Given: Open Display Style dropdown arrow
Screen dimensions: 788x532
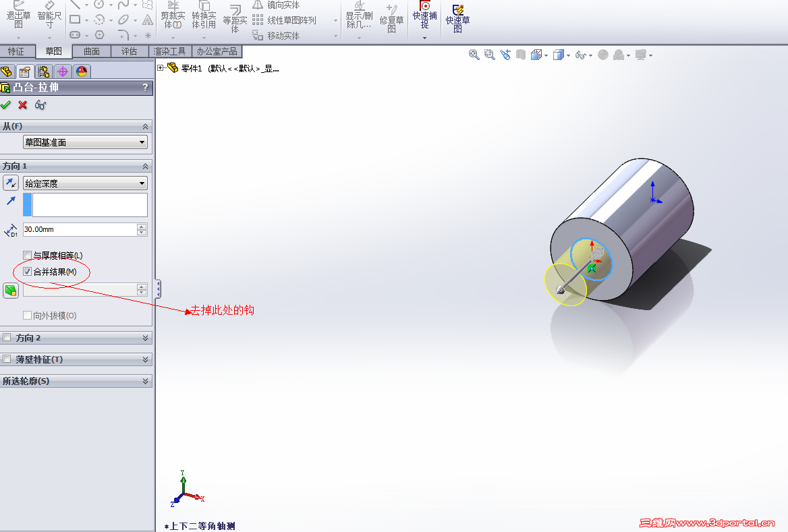Looking at the screenshot, I should (568, 55).
